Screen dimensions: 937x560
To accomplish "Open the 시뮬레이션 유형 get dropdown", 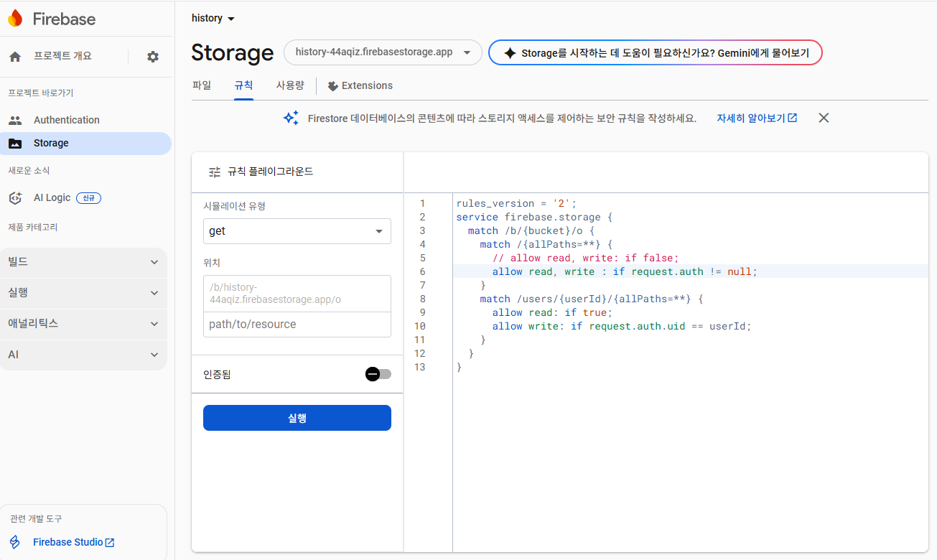I will click(x=297, y=231).
